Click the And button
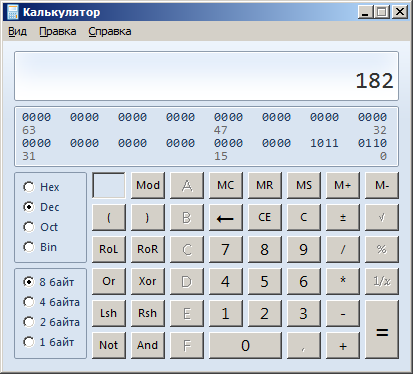 click(148, 345)
